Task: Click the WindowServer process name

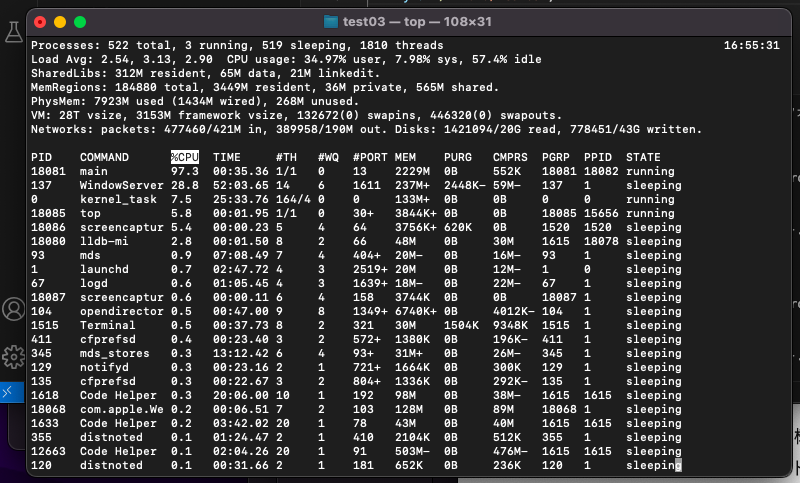Action: pyautogui.click(x=121, y=185)
